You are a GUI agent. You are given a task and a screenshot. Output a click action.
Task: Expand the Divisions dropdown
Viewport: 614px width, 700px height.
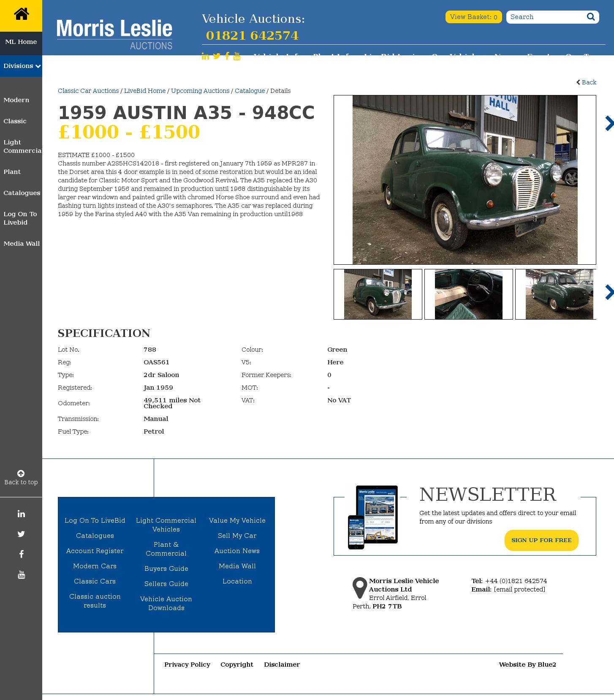click(x=21, y=66)
